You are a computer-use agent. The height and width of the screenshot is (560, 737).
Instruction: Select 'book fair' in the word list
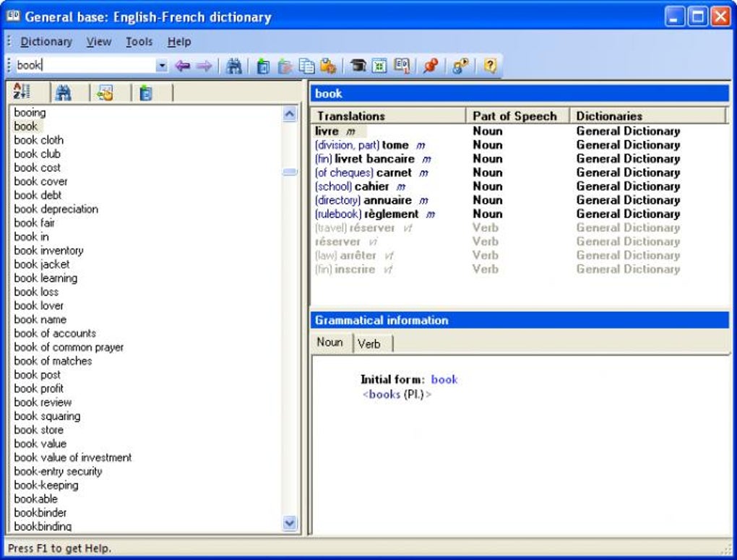(x=34, y=223)
